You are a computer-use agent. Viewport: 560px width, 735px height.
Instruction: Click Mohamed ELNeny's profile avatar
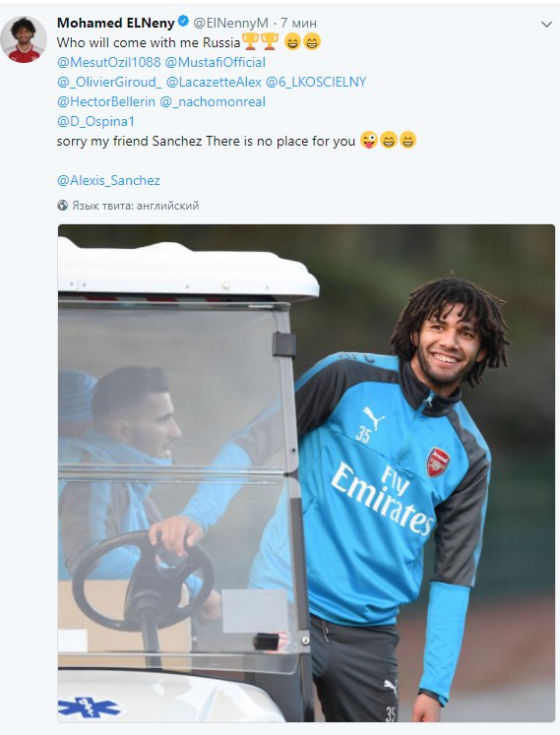(x=24, y=39)
